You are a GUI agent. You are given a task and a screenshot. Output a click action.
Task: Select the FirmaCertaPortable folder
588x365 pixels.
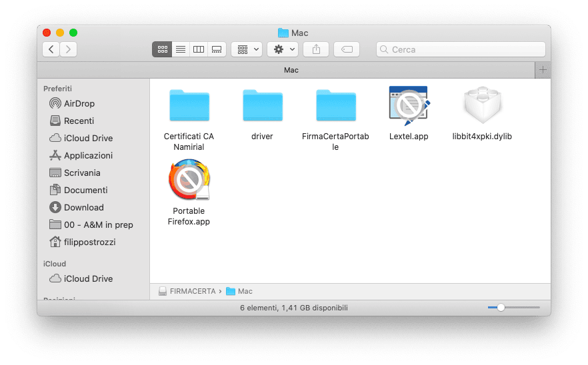[x=335, y=119]
